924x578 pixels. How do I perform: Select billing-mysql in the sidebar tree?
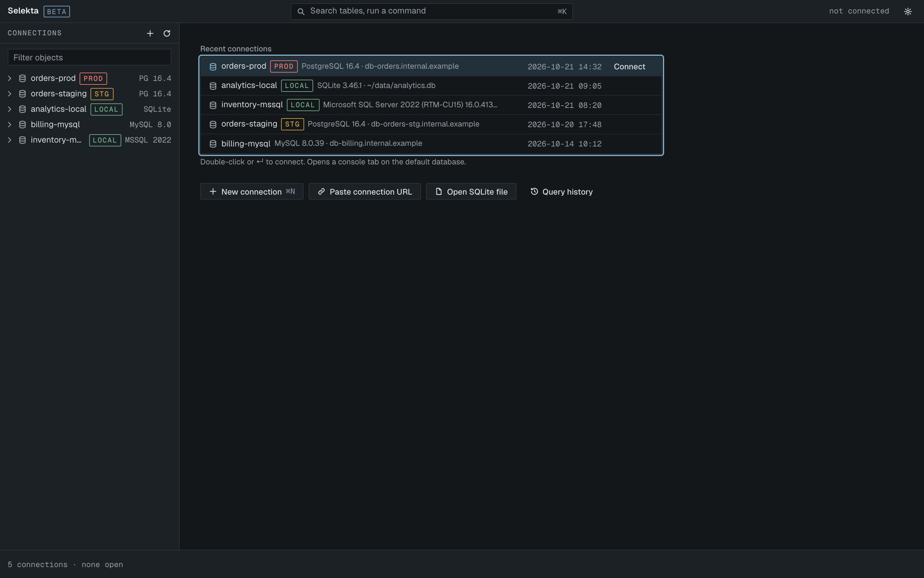coord(56,125)
